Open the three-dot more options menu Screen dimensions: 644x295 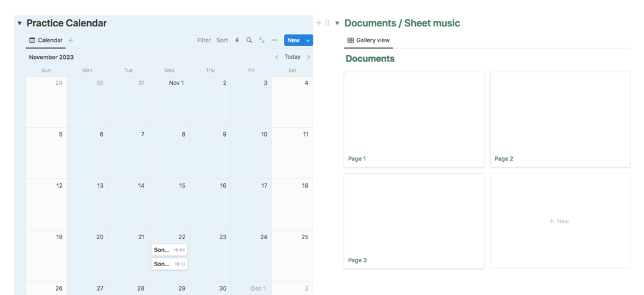(x=274, y=40)
